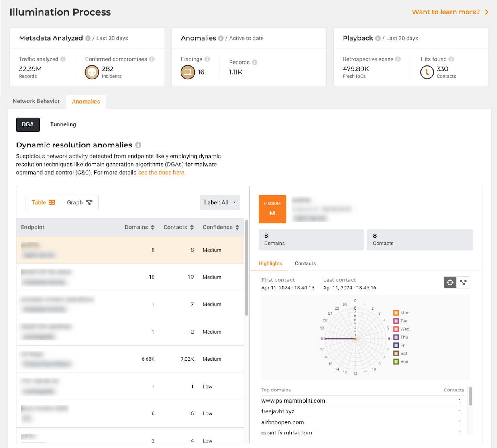Open info icon beside Dynamic resolution anomalies
The height and width of the screenshot is (448, 497).
coord(138,145)
